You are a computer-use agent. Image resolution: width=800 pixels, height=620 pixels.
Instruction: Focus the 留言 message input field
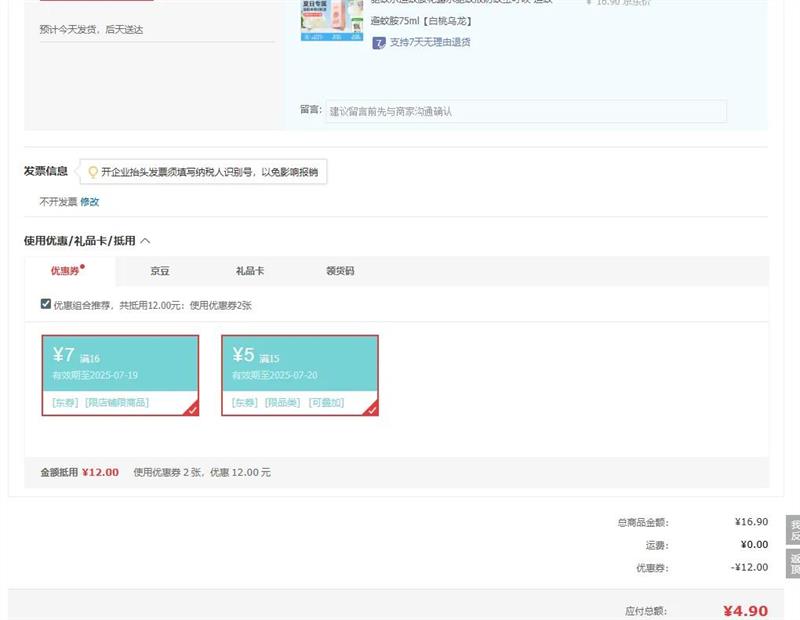[x=526, y=112]
